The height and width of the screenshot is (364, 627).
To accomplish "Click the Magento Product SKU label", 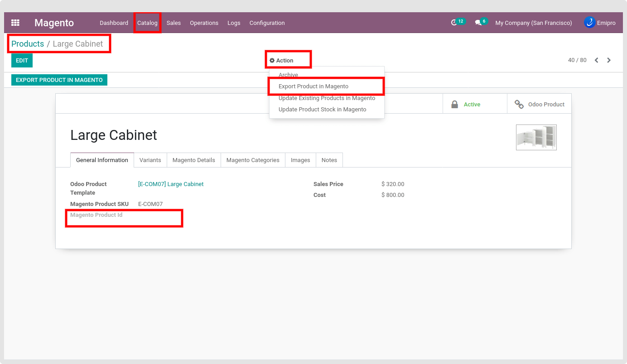I will pos(99,204).
